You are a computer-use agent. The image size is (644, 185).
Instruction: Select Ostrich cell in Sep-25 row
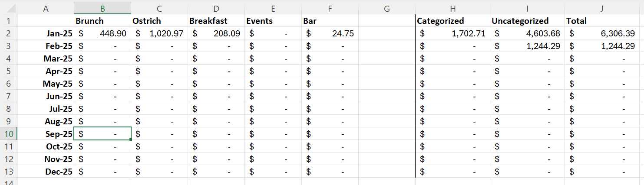[x=159, y=134]
